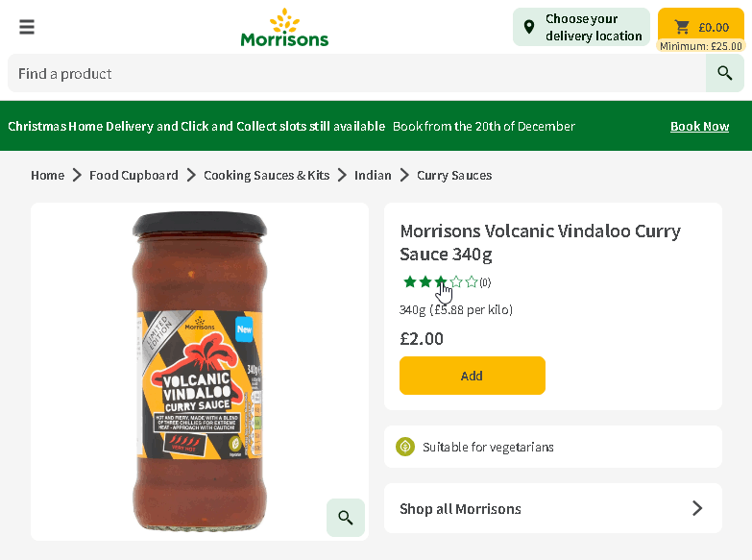Zoom the product image with magnifier
The width and height of the screenshot is (752, 560).
click(346, 518)
